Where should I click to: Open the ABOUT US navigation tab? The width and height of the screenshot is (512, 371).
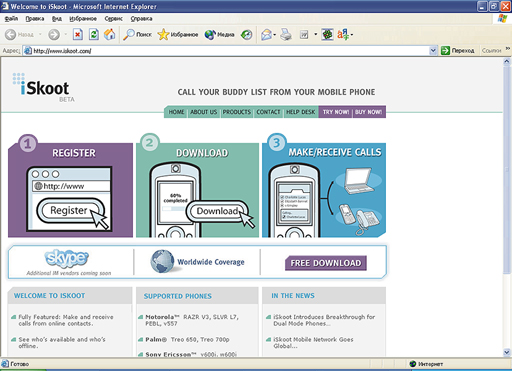pos(203,112)
